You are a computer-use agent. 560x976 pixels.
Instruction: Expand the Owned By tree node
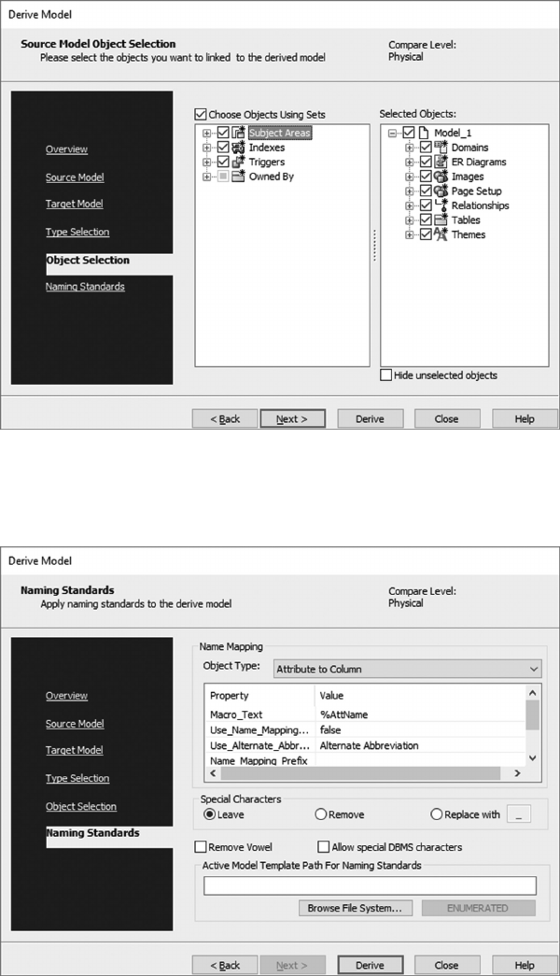(206, 177)
